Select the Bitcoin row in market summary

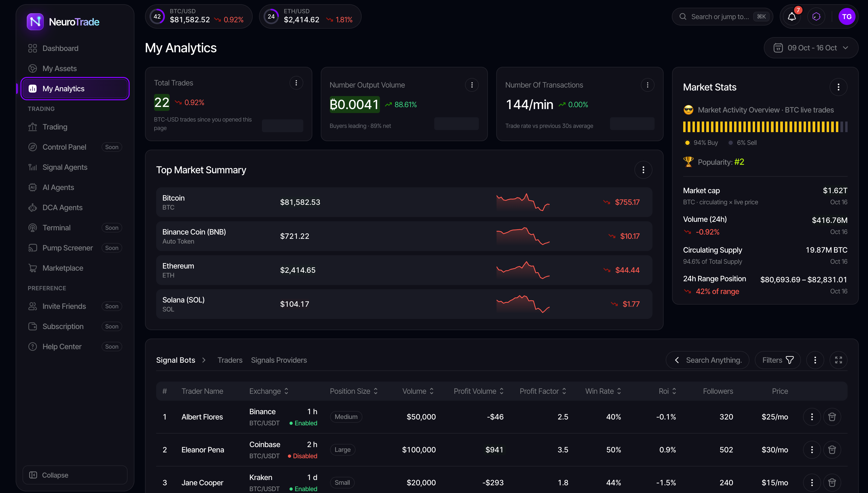click(x=404, y=202)
